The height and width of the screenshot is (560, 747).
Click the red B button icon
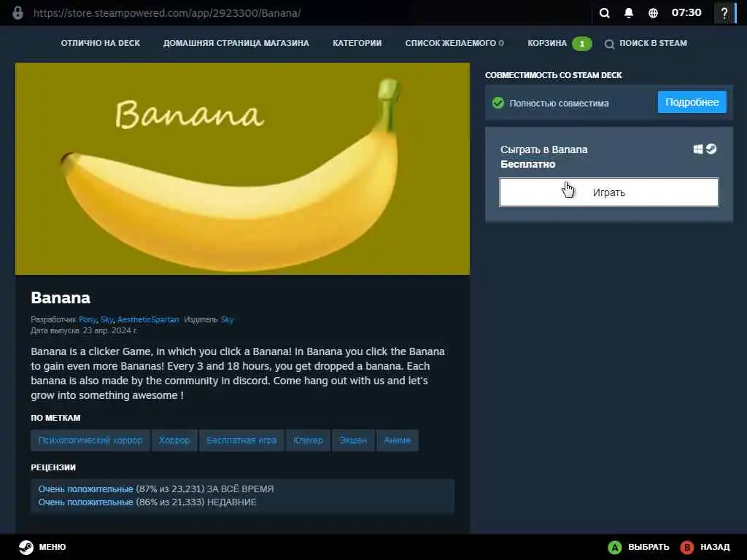point(687,547)
